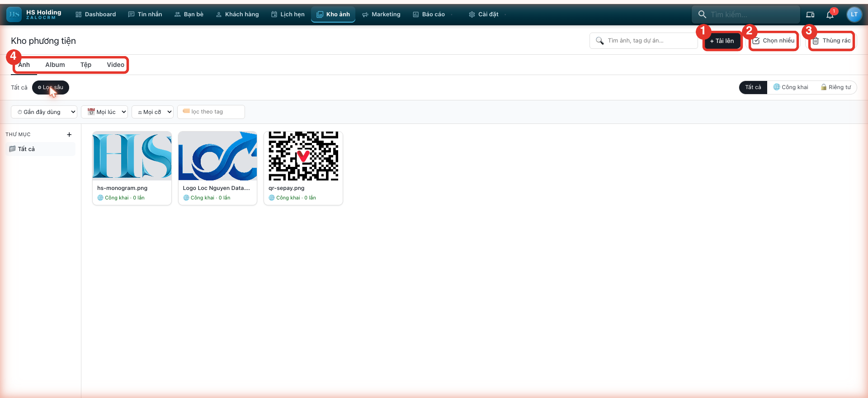
Task: Open the Logo Loc Nguyen Data thumbnail
Action: point(217,156)
